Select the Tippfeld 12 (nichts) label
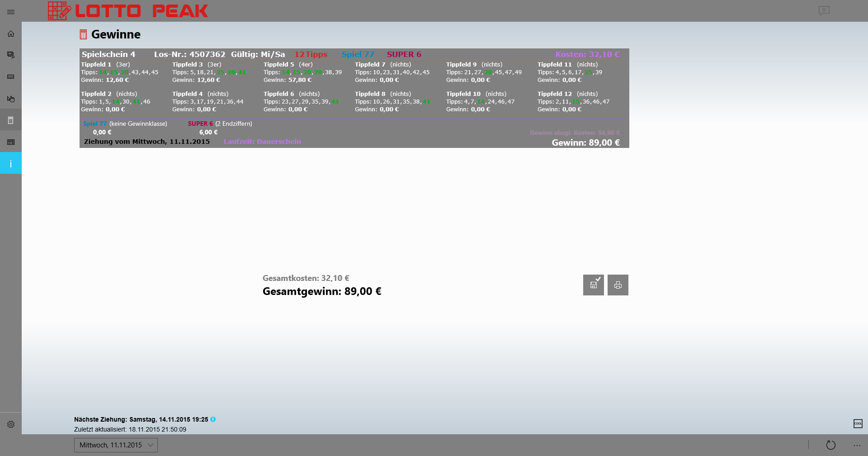This screenshot has width=868, height=456. coord(567,94)
